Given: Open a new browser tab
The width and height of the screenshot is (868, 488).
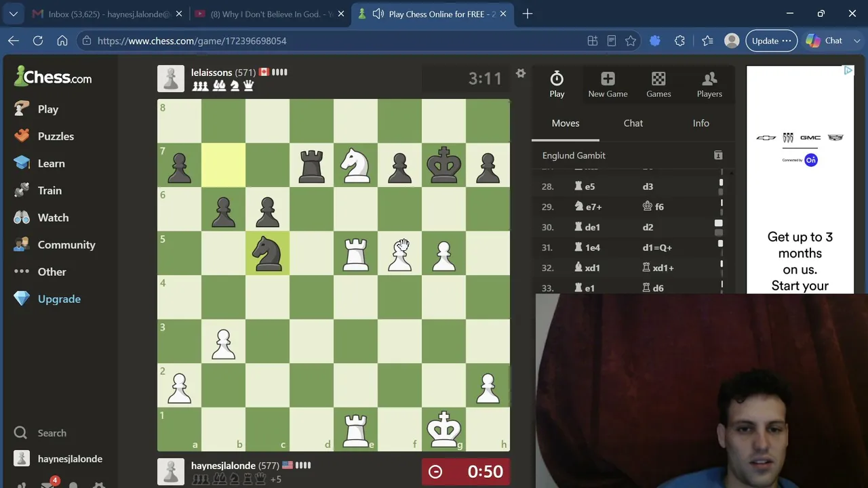Looking at the screenshot, I should [528, 14].
